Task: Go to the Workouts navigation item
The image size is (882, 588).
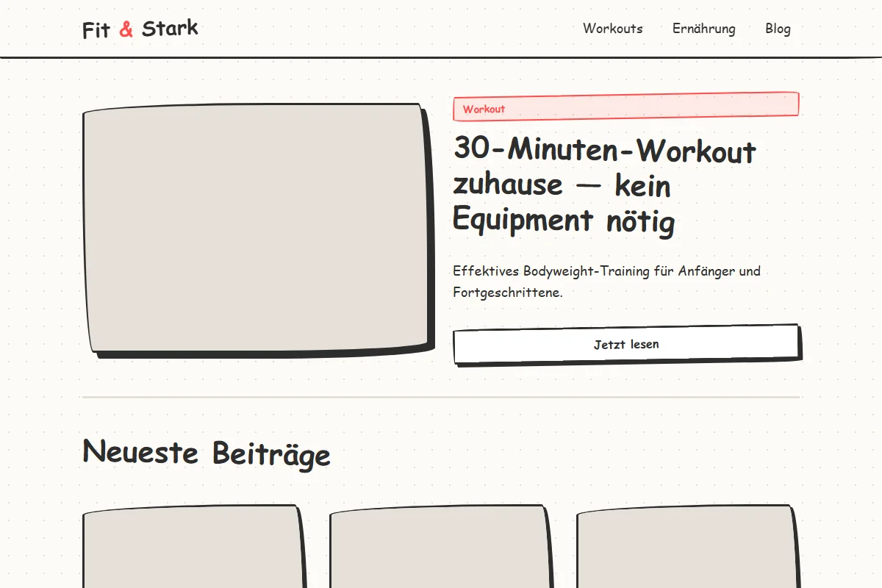Action: click(x=612, y=29)
